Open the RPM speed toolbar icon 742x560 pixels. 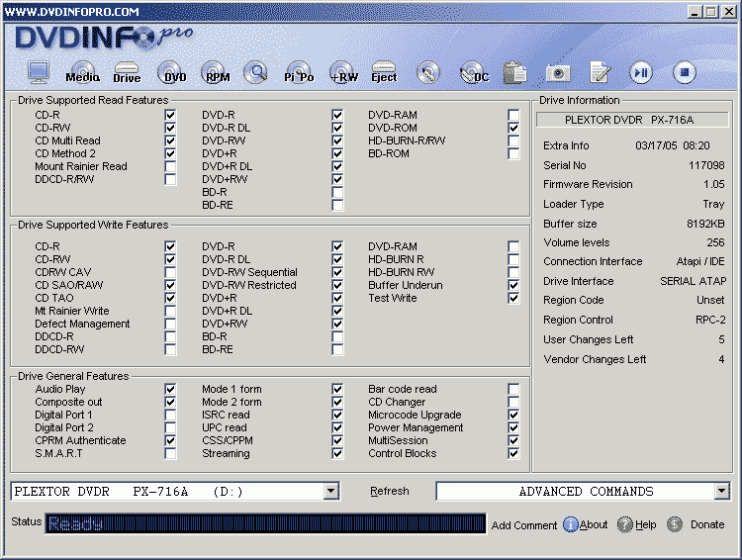(x=216, y=72)
